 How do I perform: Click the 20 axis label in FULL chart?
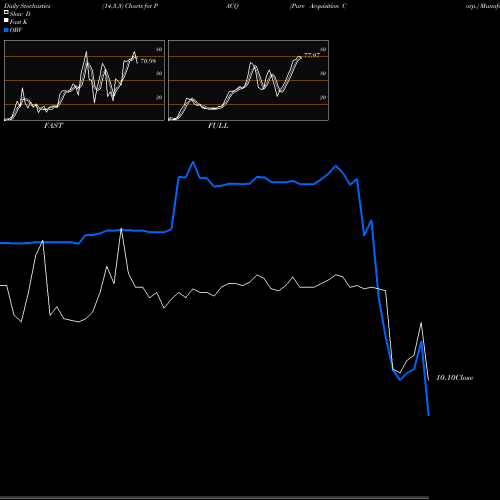click(323, 97)
